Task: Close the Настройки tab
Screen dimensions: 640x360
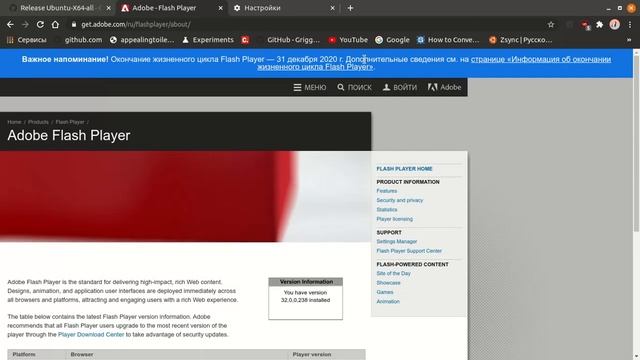Action: (x=332, y=8)
